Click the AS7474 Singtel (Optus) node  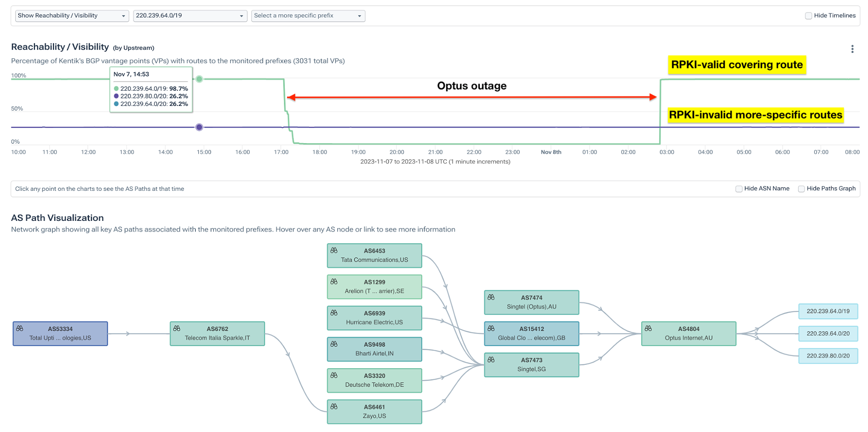click(x=531, y=302)
